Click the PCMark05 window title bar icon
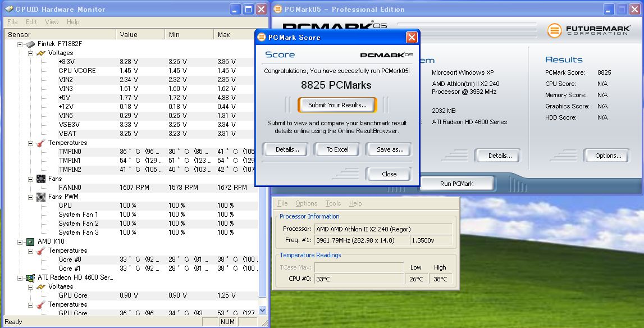644x328 pixels. [277, 9]
